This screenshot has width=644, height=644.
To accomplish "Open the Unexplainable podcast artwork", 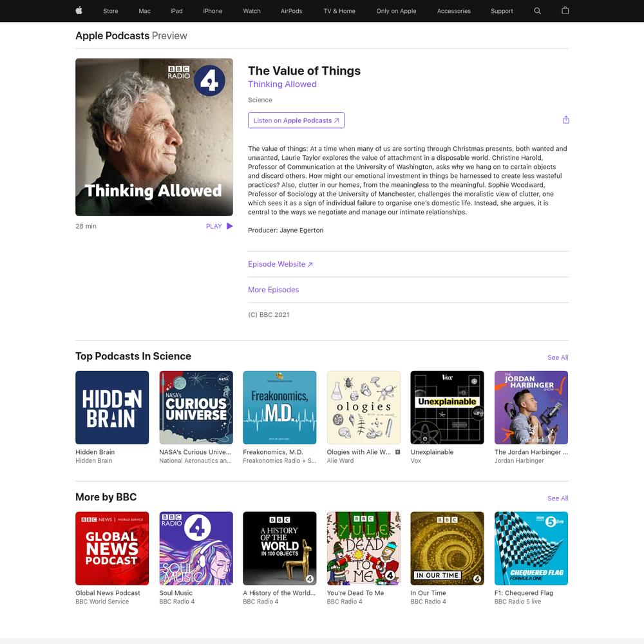I will pyautogui.click(x=448, y=408).
